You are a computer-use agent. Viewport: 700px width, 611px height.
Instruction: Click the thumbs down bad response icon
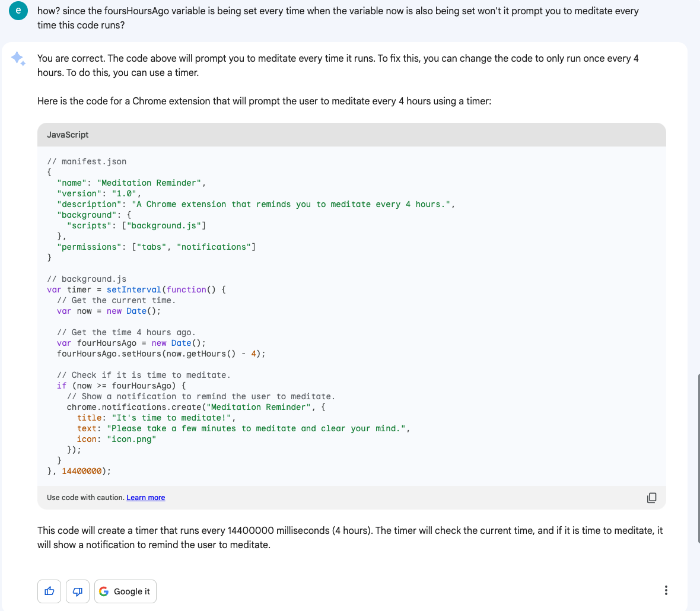coord(77,591)
